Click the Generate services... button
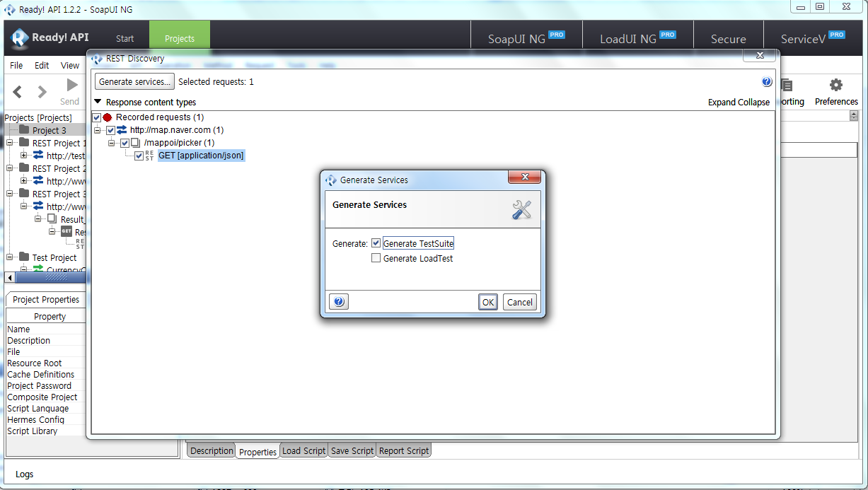This screenshot has width=868, height=490. pos(134,82)
